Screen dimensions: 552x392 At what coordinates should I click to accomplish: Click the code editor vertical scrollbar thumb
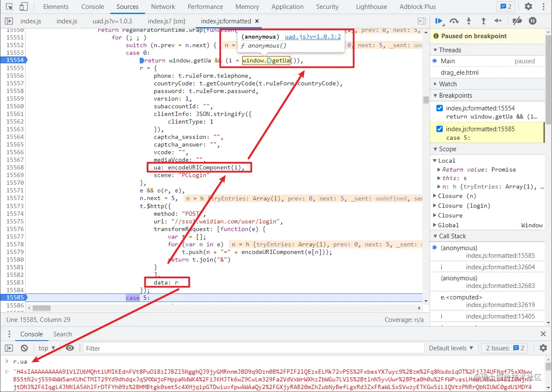point(426,100)
